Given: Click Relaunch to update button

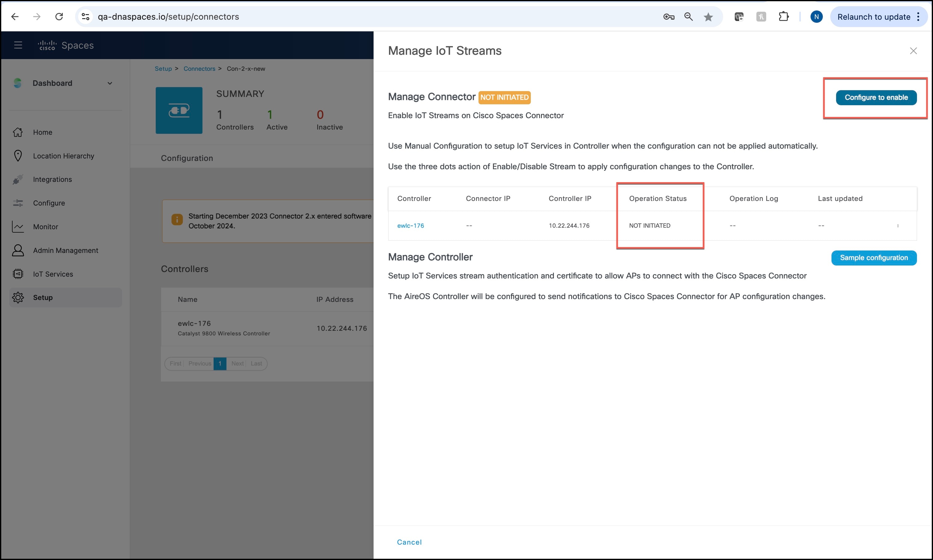Looking at the screenshot, I should [x=874, y=17].
